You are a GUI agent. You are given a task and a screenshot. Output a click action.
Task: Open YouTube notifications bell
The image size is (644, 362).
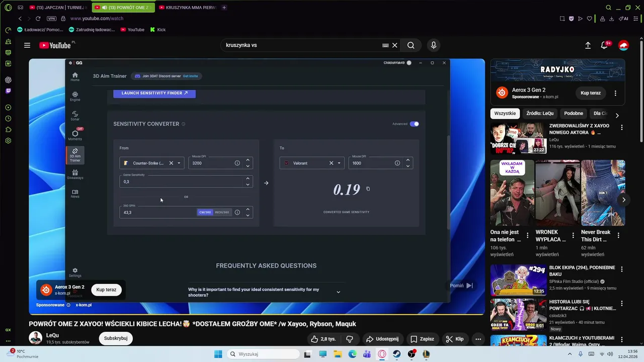605,45
